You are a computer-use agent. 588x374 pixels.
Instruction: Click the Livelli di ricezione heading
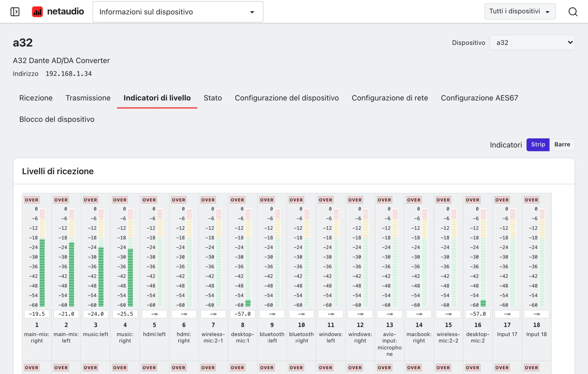click(58, 171)
